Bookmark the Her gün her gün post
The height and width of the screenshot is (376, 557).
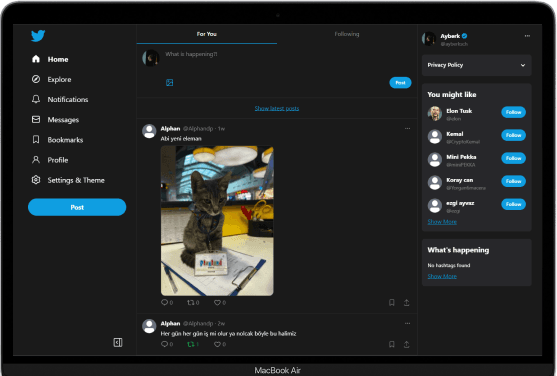point(391,344)
